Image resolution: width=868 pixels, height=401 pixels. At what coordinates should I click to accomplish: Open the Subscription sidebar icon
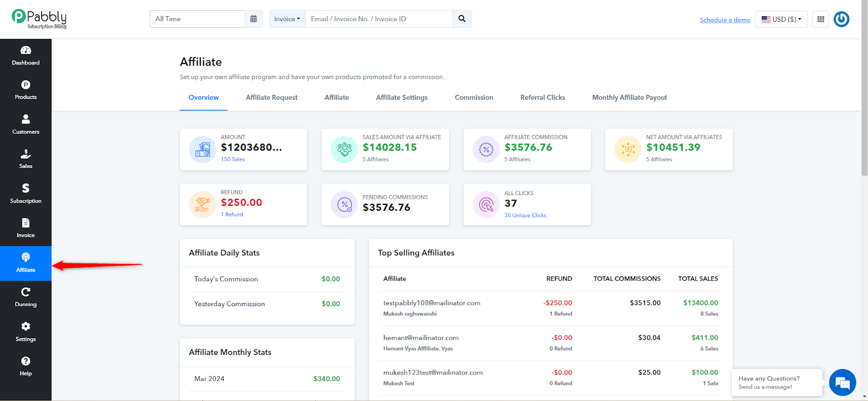tap(25, 194)
